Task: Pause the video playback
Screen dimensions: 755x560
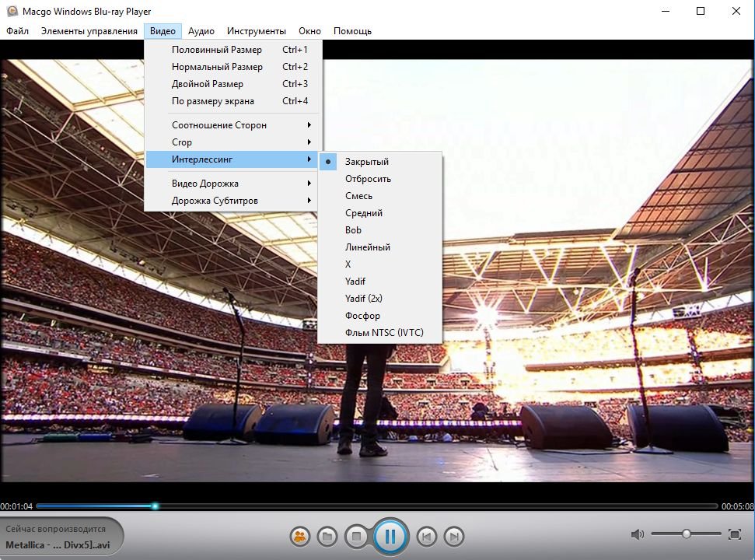Action: pos(390,536)
